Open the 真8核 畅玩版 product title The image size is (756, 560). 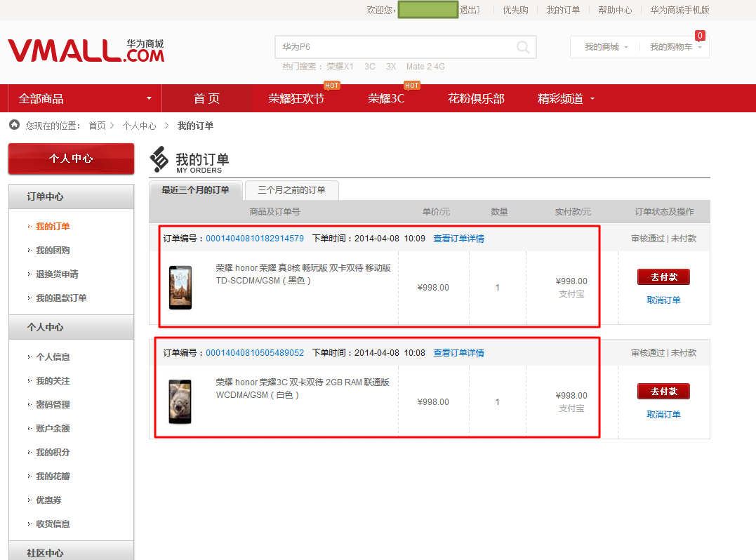pos(303,274)
